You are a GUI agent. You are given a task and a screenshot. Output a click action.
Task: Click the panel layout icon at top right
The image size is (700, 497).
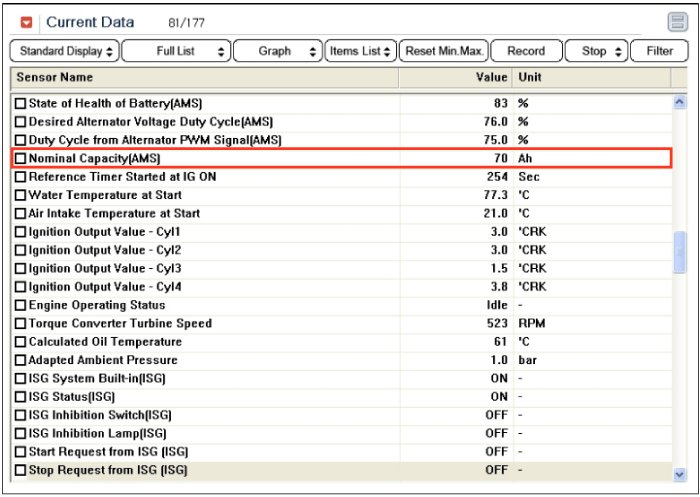tap(677, 22)
